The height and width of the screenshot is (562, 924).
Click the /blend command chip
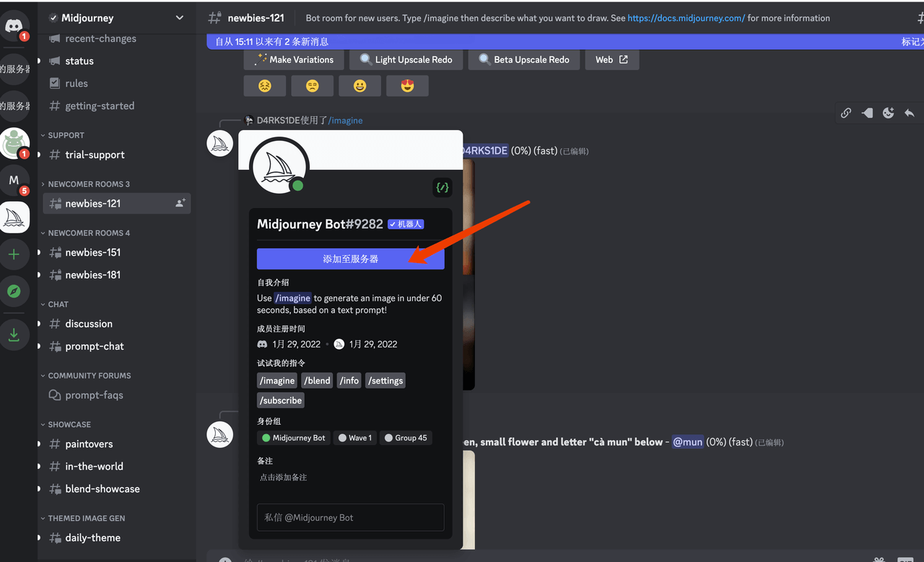pos(318,381)
